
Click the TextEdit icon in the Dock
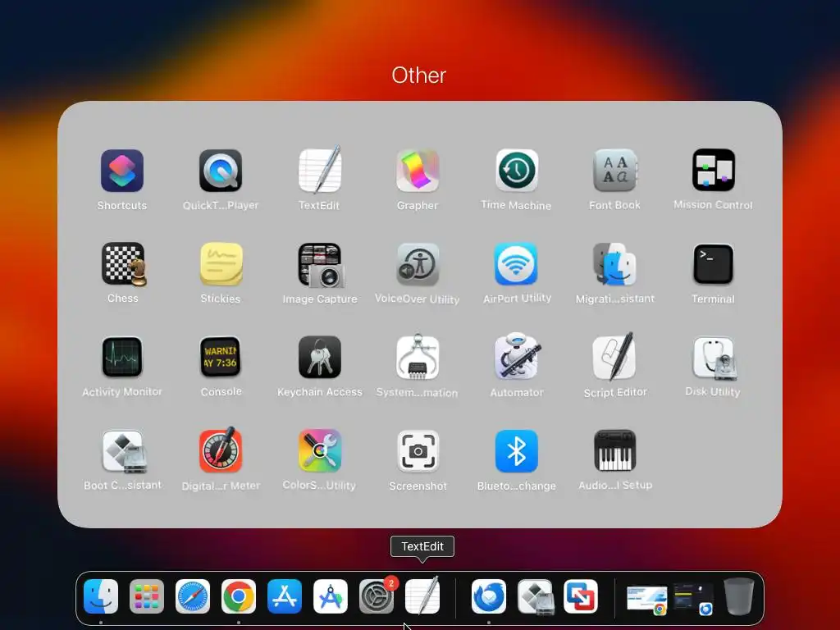[422, 596]
